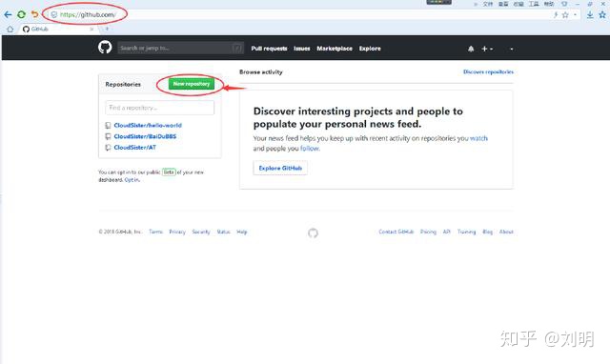Image resolution: width=610 pixels, height=364 pixels.
Task: Open downloads with the download arrow icon
Action: [x=590, y=15]
